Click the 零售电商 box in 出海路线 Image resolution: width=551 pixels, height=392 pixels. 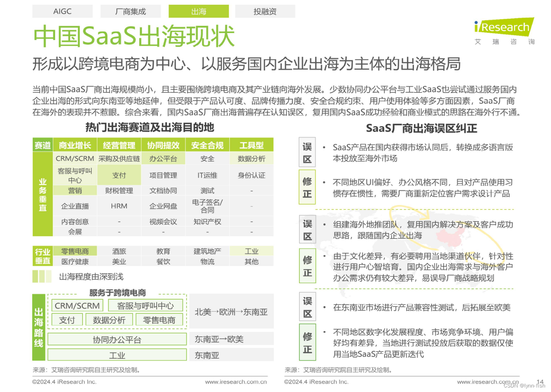click(159, 320)
